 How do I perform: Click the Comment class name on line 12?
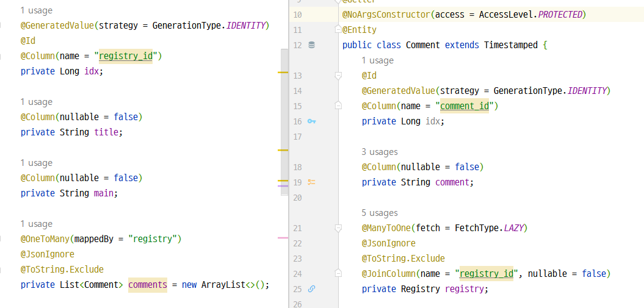pyautogui.click(x=422, y=45)
